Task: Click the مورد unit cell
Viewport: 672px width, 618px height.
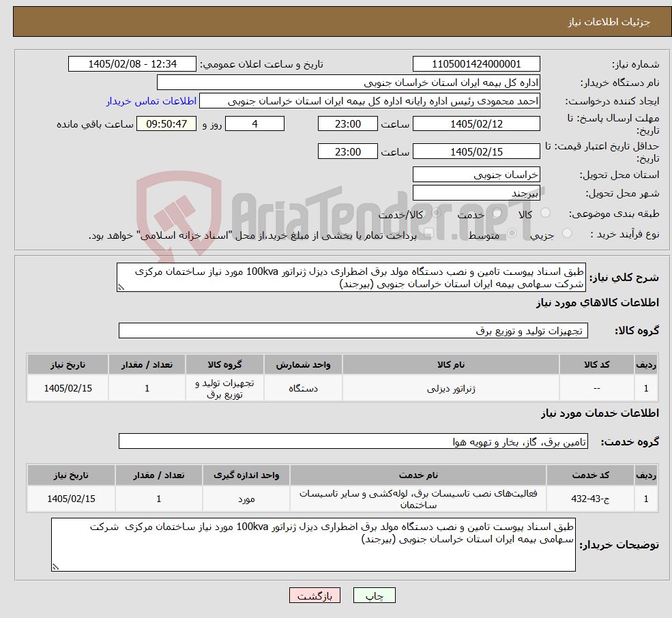Action: [x=246, y=499]
